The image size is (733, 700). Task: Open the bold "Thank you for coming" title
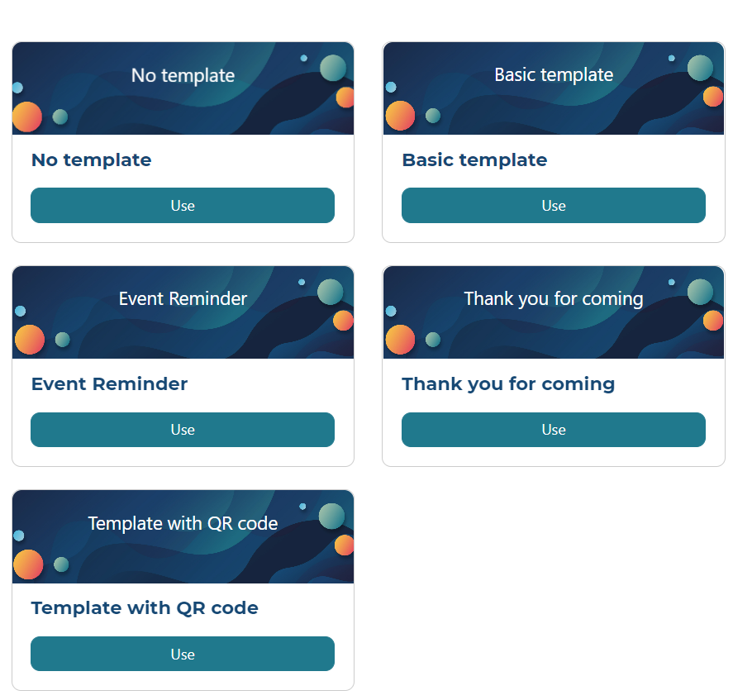click(x=508, y=384)
